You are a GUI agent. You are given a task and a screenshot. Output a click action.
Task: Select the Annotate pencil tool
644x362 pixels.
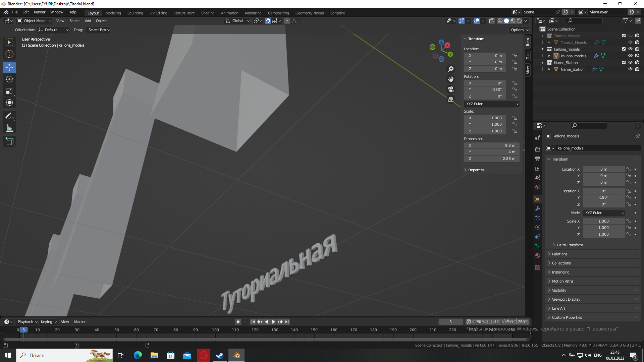tap(9, 116)
